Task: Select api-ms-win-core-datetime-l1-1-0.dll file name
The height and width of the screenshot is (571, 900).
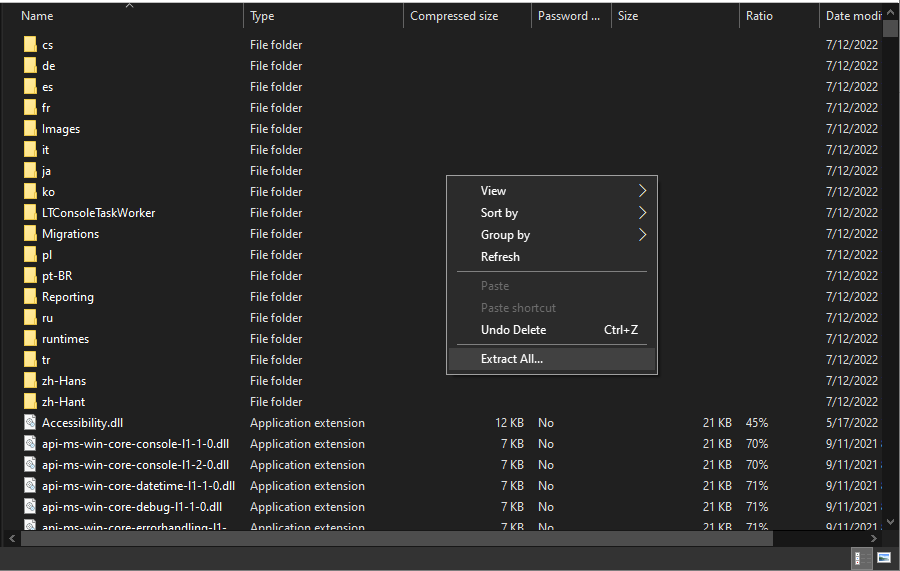Action: 138,485
